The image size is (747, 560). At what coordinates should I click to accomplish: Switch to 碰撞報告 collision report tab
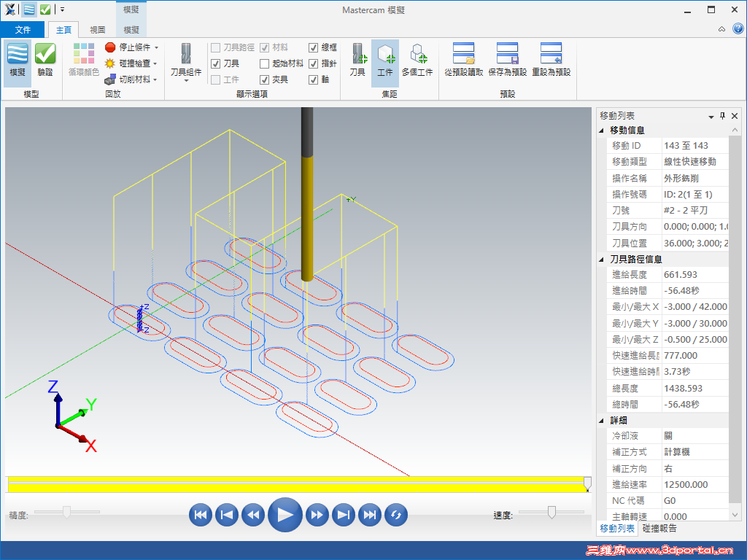659,528
